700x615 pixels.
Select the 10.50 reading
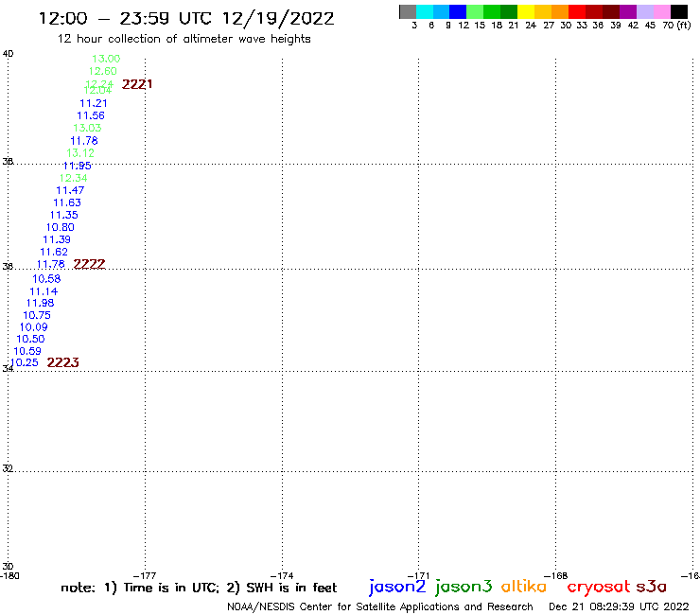[x=30, y=339]
